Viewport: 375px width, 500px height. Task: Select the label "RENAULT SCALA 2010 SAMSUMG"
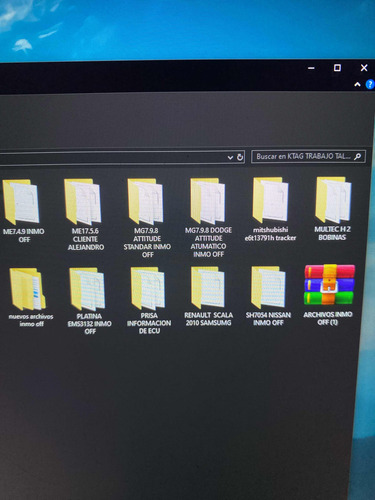[x=209, y=319]
